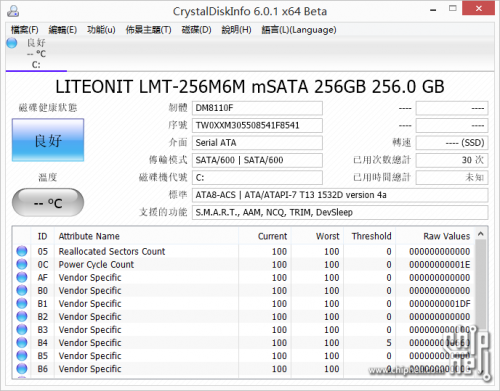Click the serial number field TW0XXM305508541F8541

click(x=257, y=125)
